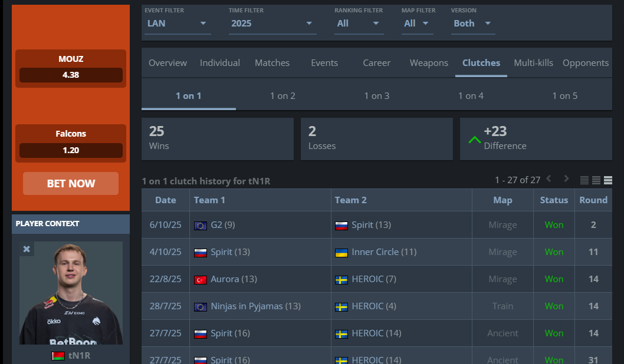Sort table by Team 1 column
The height and width of the screenshot is (364, 624).
click(x=260, y=200)
